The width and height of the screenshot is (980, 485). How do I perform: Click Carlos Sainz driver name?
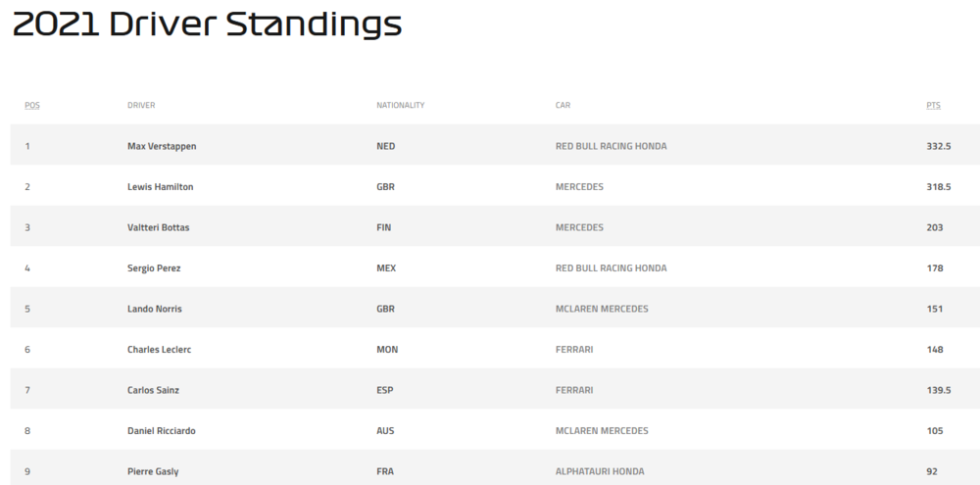(153, 390)
